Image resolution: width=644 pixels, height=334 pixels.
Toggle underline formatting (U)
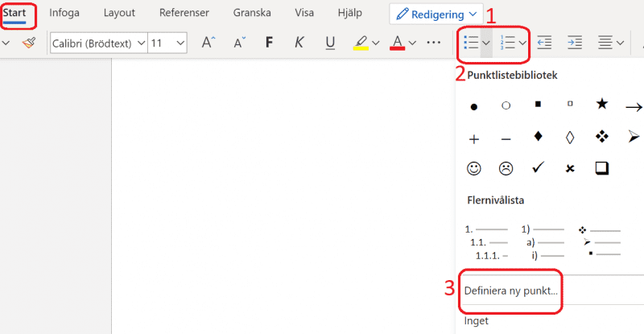(330, 43)
